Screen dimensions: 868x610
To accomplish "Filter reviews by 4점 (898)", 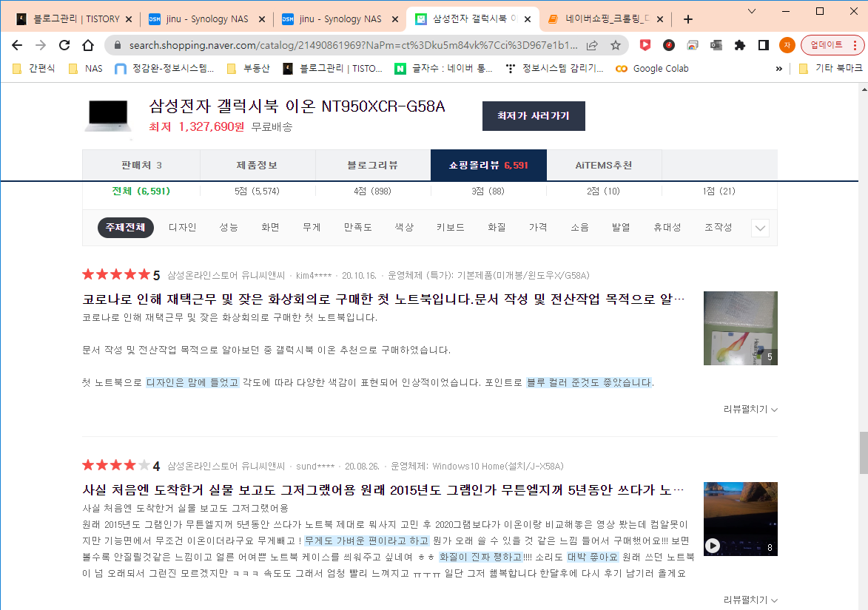I will coord(372,192).
